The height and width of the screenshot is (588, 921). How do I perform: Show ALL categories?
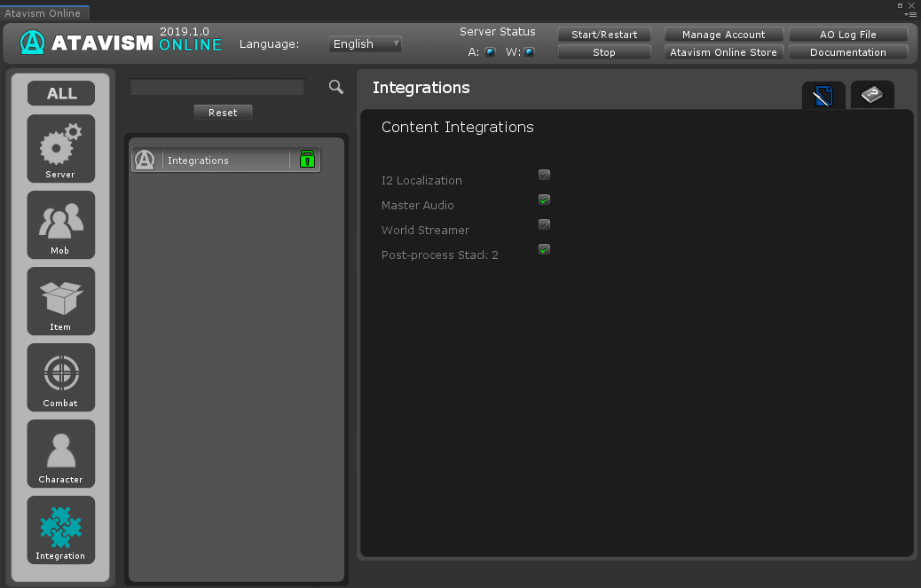(61, 93)
